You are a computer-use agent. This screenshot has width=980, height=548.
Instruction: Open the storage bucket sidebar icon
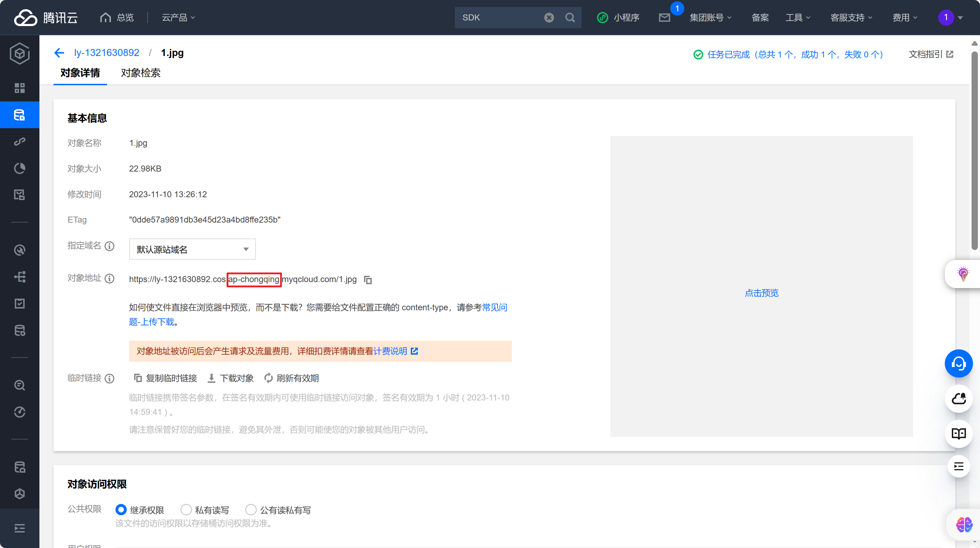[x=19, y=114]
